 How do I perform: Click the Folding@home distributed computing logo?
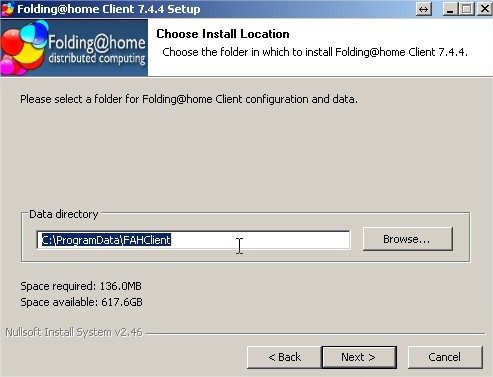pos(74,48)
